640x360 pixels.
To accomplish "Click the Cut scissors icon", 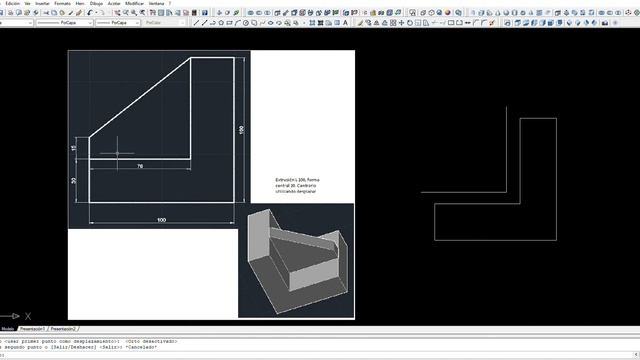I will 46,13.
